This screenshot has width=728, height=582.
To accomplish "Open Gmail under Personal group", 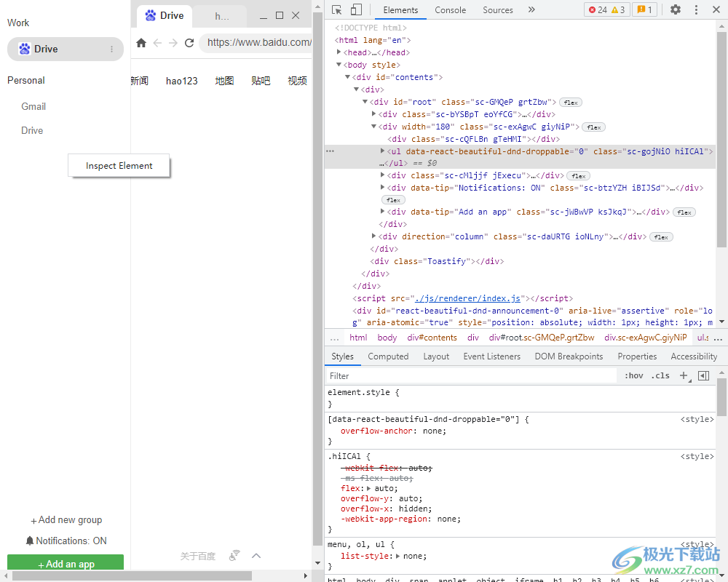I will 33,107.
